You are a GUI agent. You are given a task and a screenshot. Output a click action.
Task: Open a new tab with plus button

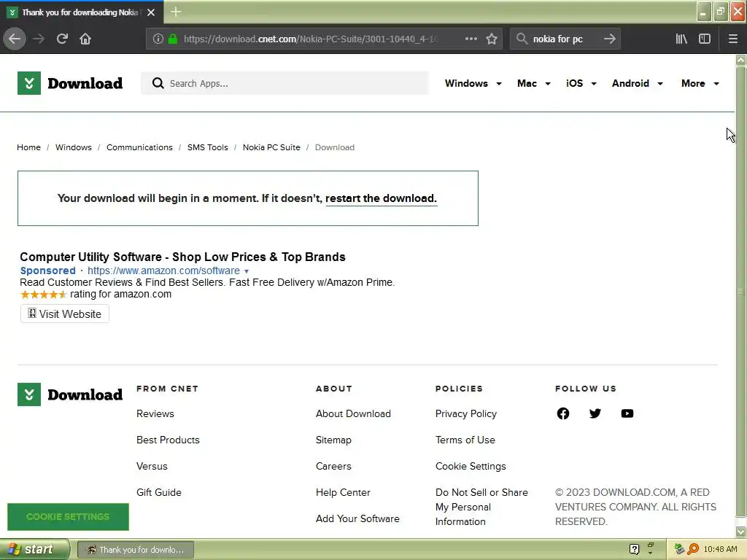pos(176,12)
